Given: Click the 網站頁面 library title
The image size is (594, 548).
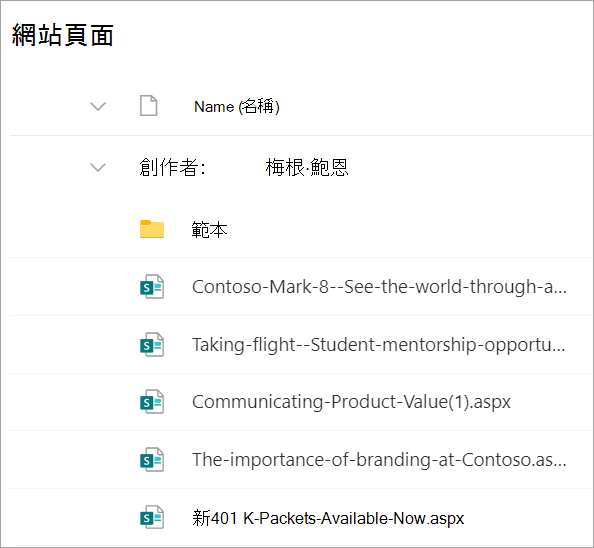Looking at the screenshot, I should point(63,35).
